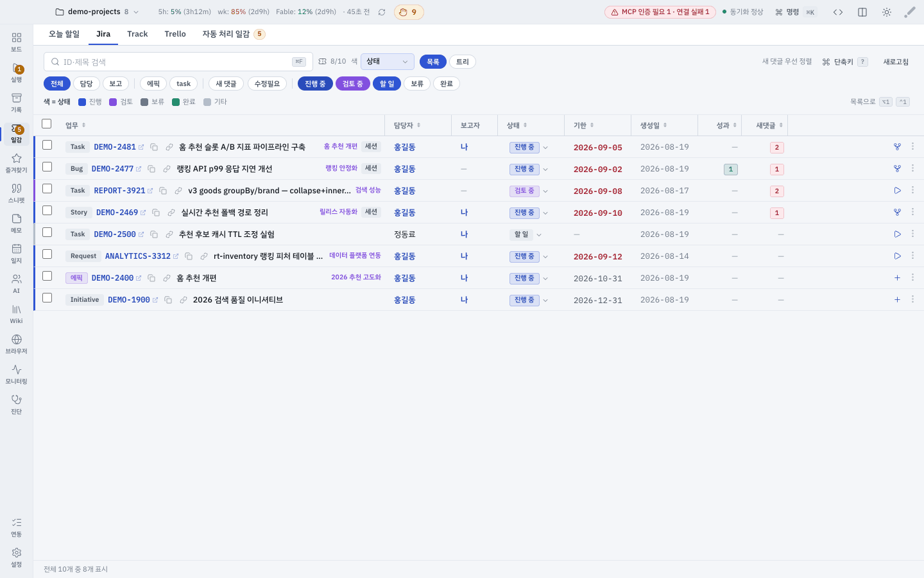924x578 pixels.
Task: Open the 모니터링 sidebar panel
Action: (x=16, y=374)
